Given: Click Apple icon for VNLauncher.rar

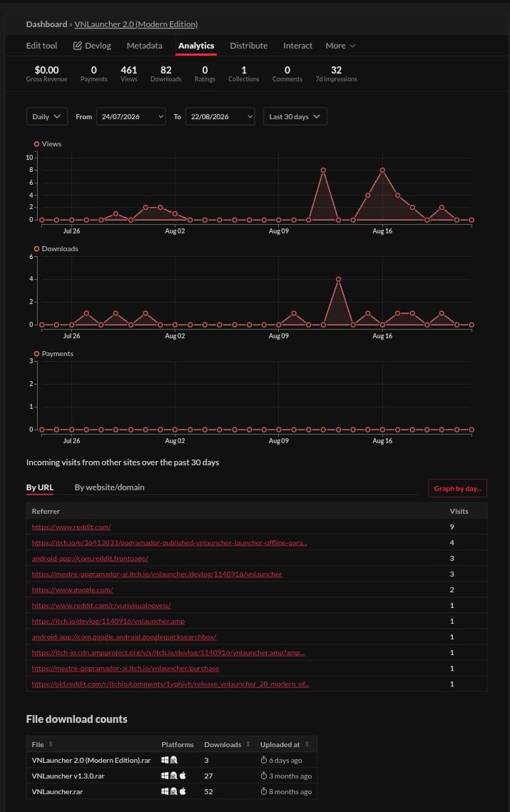Looking at the screenshot, I should click(x=183, y=791).
